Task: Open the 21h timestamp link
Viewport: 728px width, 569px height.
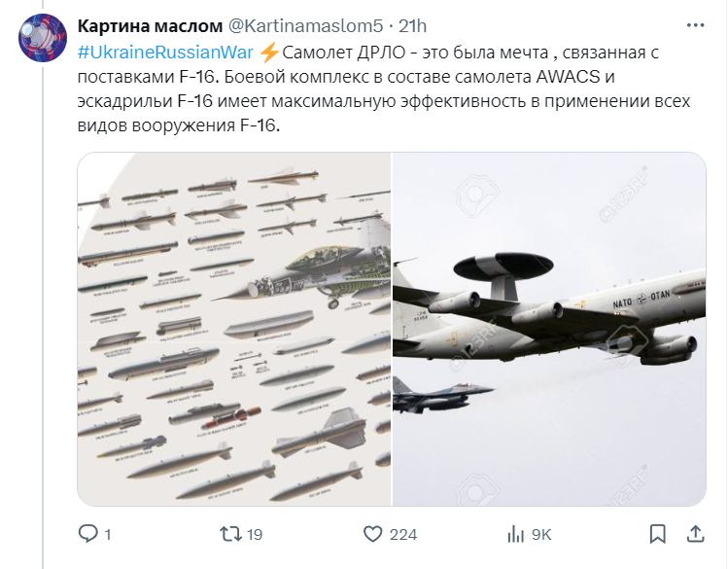Action: (413, 26)
